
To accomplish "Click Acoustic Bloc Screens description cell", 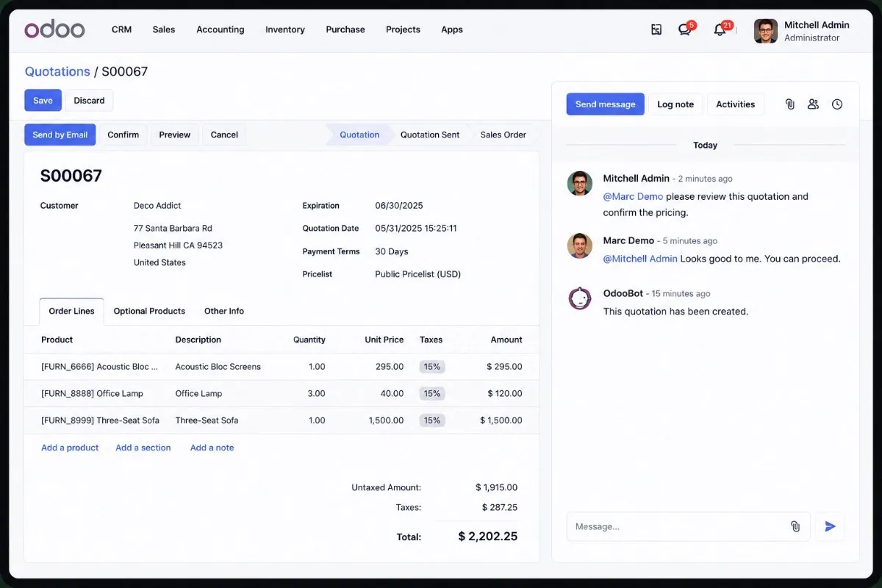I will point(218,367).
